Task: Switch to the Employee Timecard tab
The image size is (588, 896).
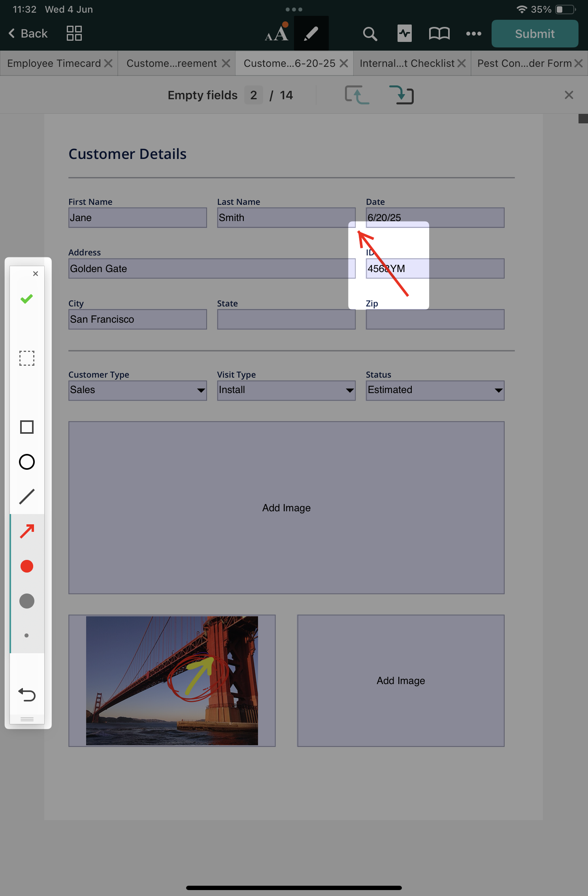Action: click(x=54, y=63)
